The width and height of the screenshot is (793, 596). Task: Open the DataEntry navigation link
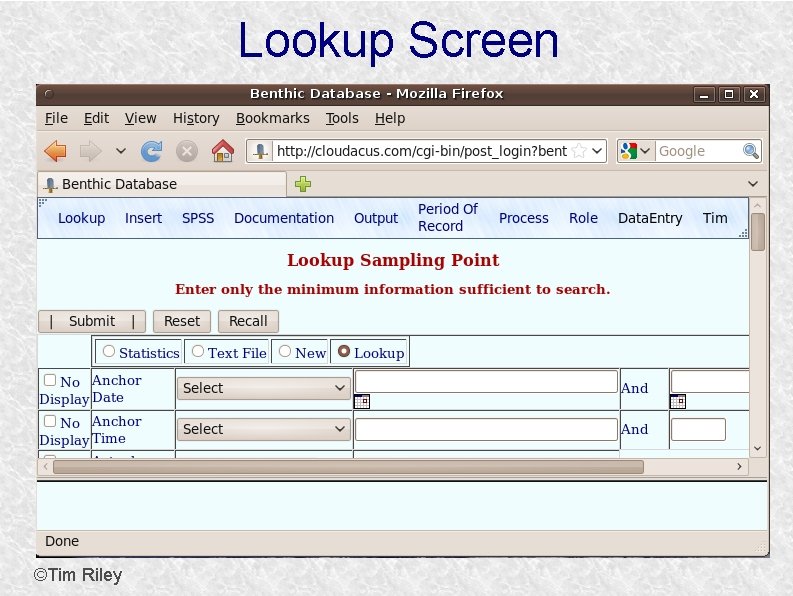[650, 218]
